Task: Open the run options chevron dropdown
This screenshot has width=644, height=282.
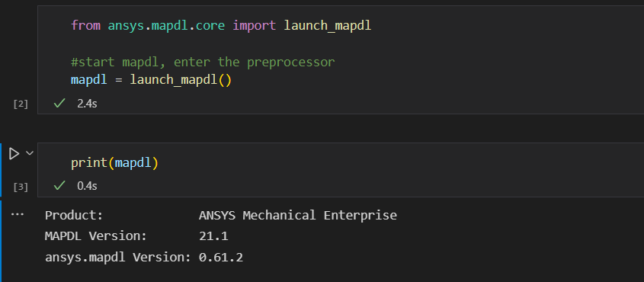Action: click(30, 153)
